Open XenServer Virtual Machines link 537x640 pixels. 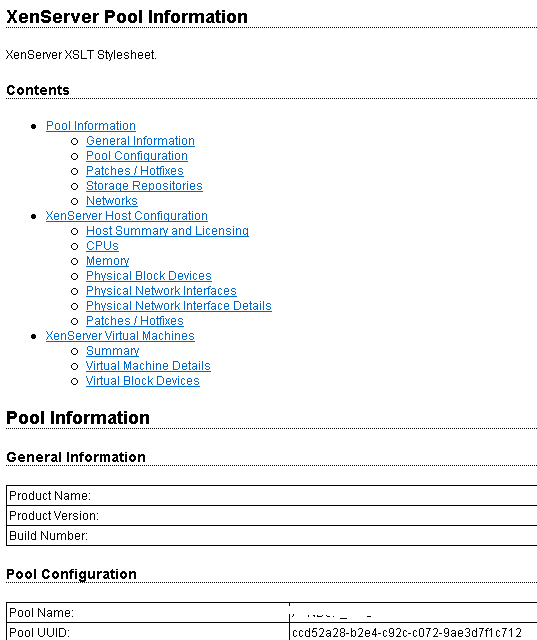tap(120, 336)
